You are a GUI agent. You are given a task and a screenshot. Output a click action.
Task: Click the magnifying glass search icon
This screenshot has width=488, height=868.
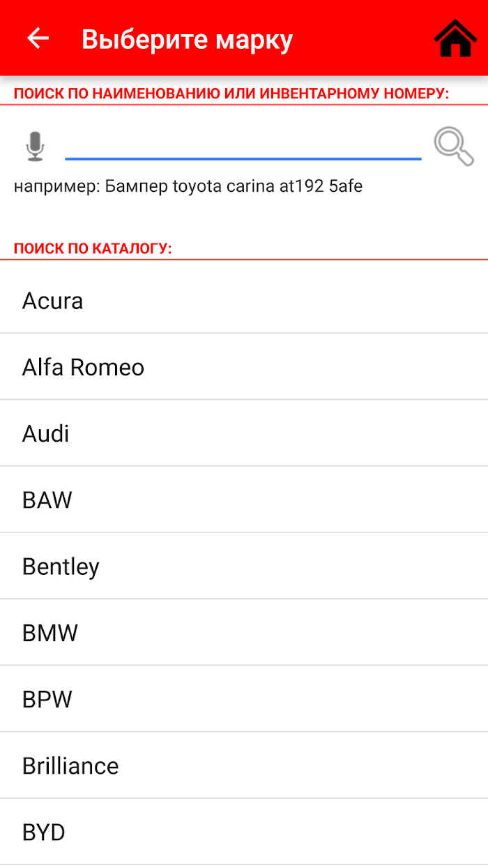pos(454,147)
